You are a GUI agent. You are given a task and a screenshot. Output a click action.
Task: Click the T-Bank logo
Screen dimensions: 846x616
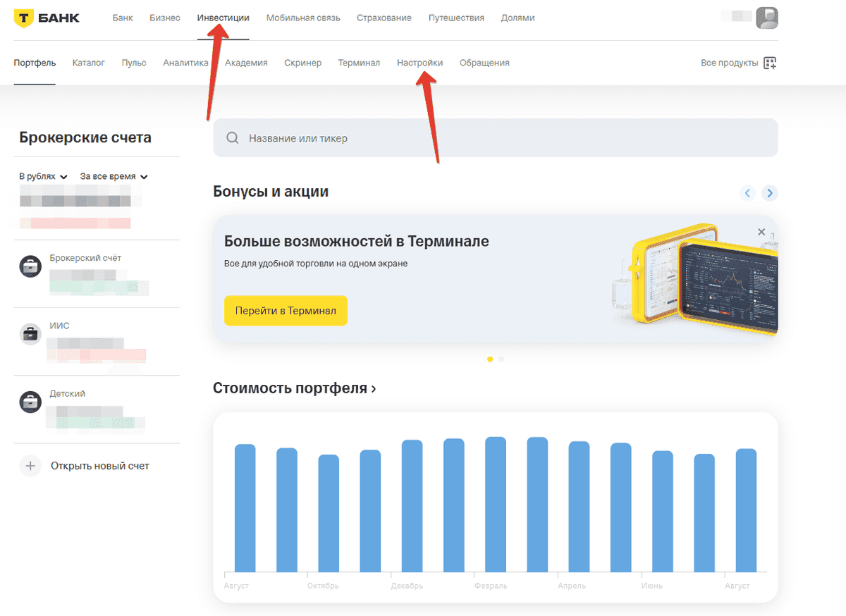click(47, 18)
